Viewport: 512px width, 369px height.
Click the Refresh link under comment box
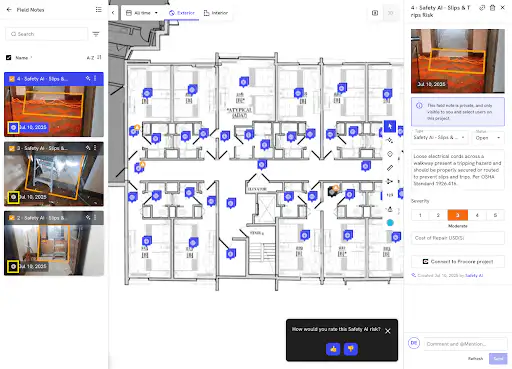click(475, 359)
